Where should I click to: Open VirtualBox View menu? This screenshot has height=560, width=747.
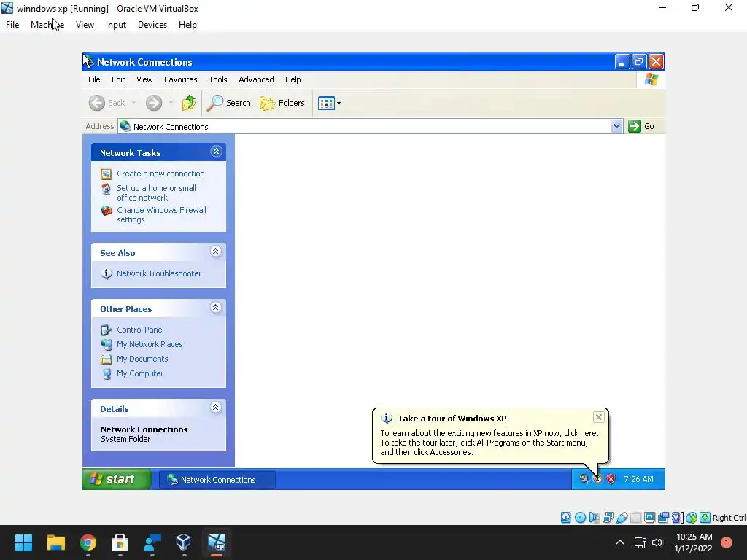click(x=85, y=25)
